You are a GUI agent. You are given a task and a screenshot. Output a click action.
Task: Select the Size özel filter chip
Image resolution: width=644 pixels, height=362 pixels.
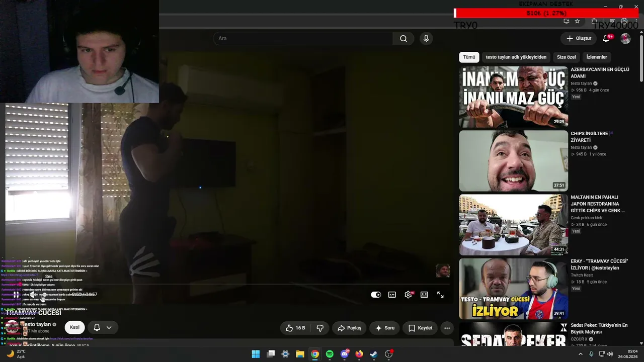[566, 57]
